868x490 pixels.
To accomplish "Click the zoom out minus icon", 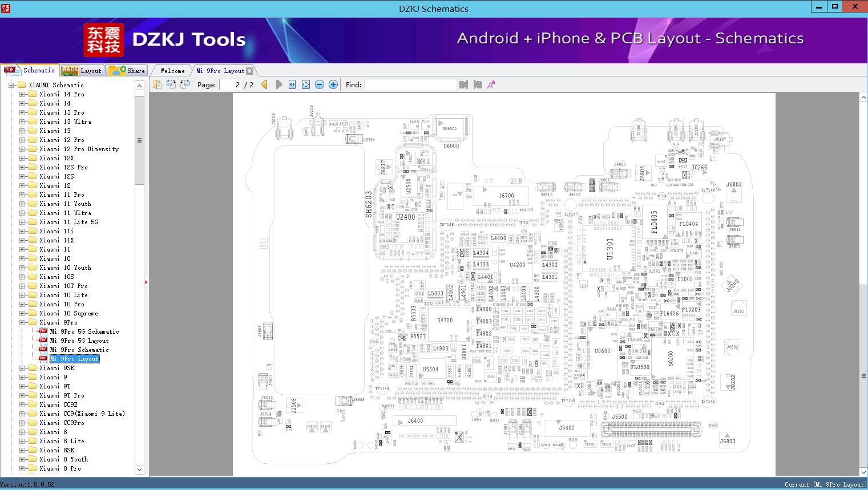I will [x=320, y=84].
